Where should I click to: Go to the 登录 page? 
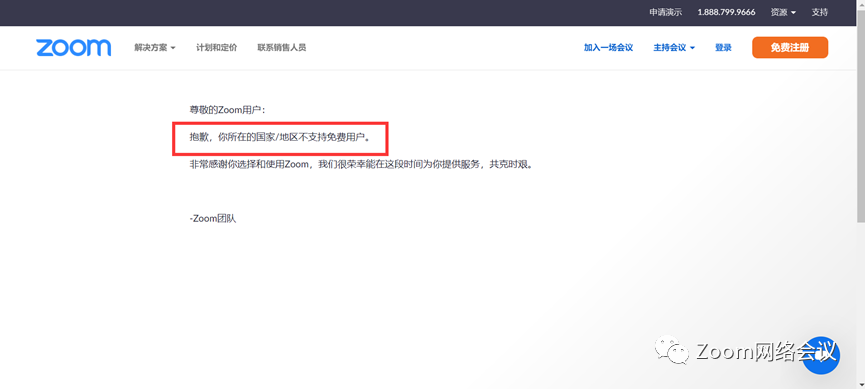[723, 47]
